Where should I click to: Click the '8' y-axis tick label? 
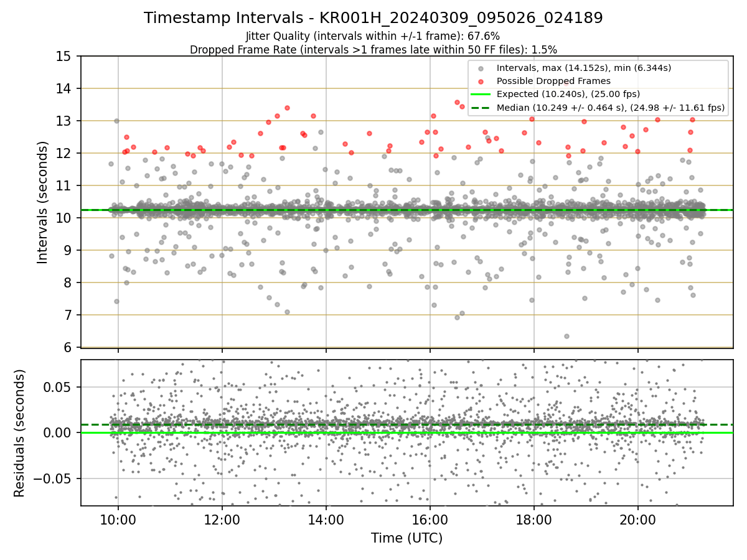coord(68,282)
